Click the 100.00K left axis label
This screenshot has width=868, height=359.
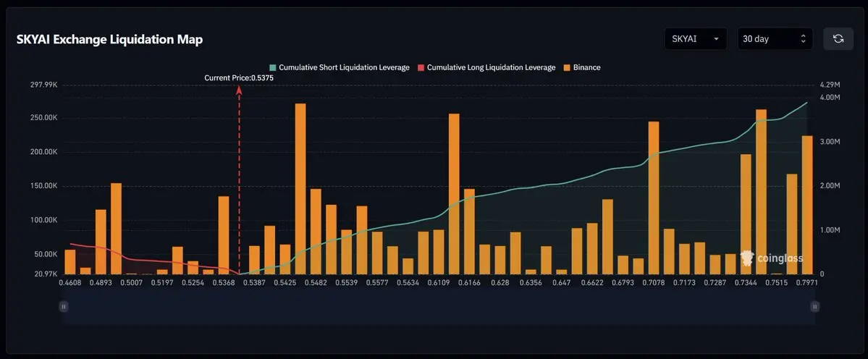pos(44,220)
